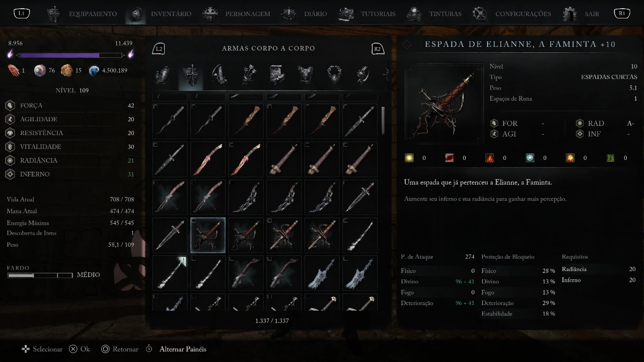This screenshot has width=644, height=362.
Task: Click the inventory grid vertical scrollbar
Action: (x=383, y=120)
